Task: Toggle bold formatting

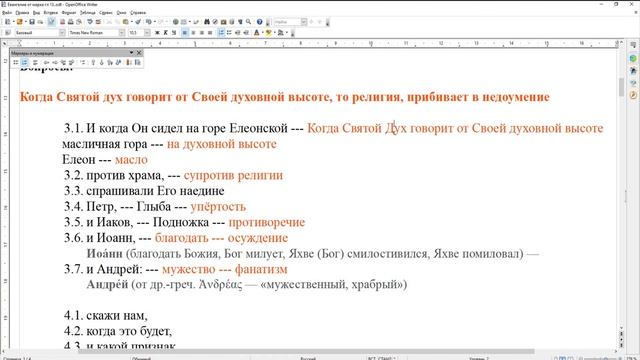Action: click(157, 33)
